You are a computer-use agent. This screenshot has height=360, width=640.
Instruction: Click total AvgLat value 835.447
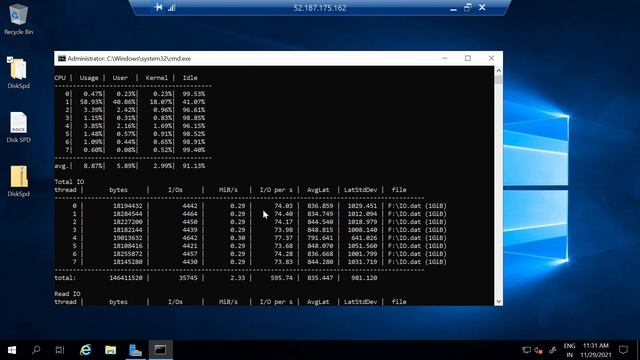320,278
